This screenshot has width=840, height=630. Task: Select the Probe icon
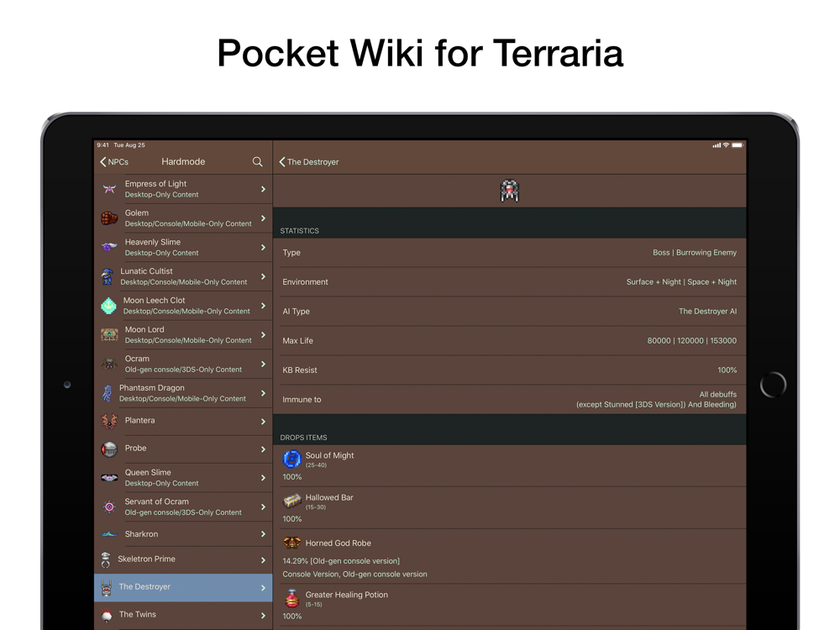[x=109, y=449]
